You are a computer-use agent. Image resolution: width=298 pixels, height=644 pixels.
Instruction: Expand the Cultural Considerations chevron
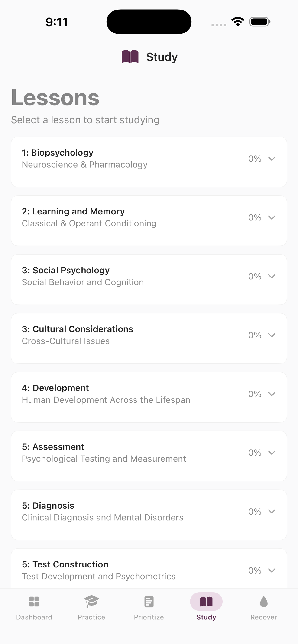[272, 335]
